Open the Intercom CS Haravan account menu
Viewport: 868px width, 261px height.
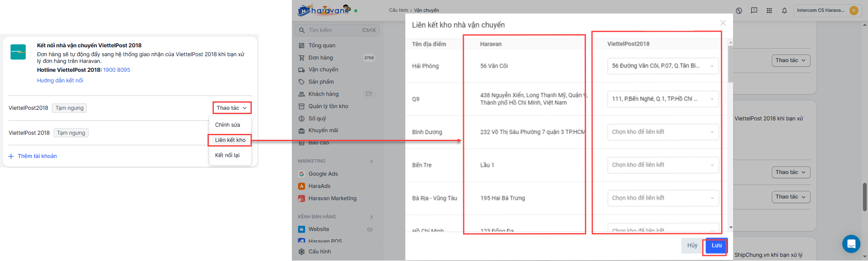coord(828,11)
